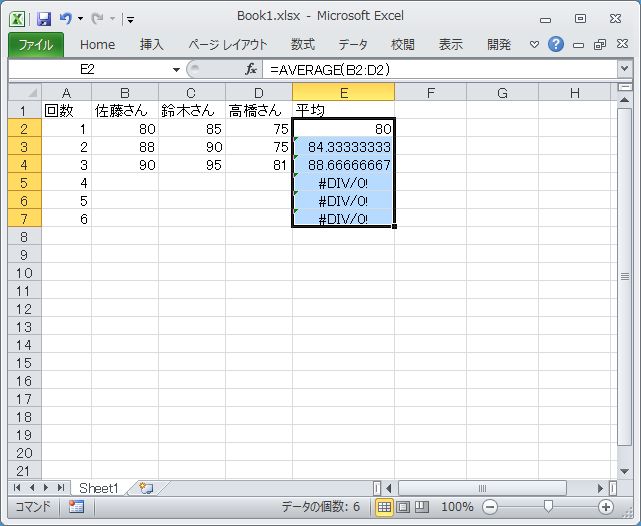Switch to Page Layout view button
This screenshot has width=641, height=526.
(403, 507)
